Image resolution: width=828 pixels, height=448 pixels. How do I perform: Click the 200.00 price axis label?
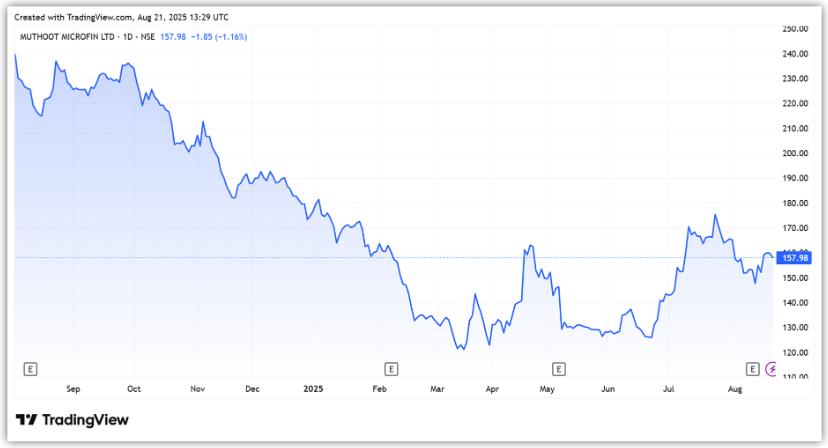[x=795, y=153]
